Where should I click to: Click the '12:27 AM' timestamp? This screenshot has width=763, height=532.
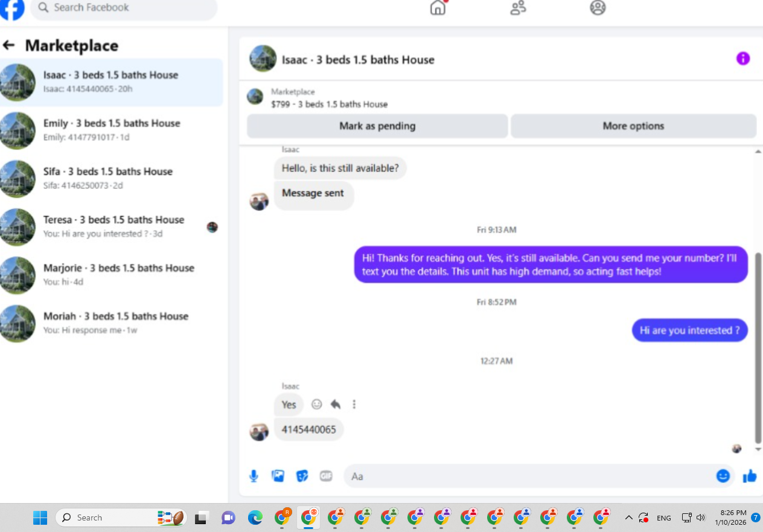[x=497, y=361]
